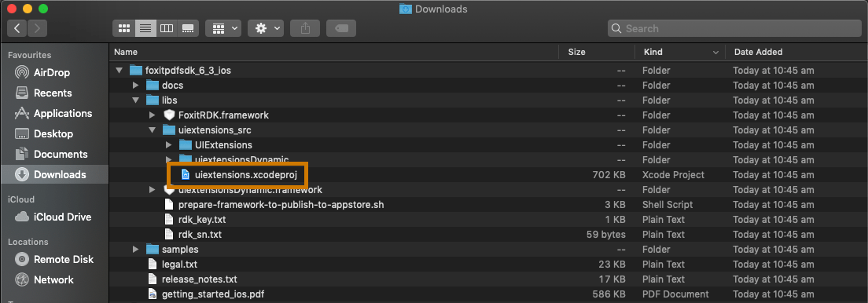Select the release_notes.txt file name

pyautogui.click(x=199, y=279)
